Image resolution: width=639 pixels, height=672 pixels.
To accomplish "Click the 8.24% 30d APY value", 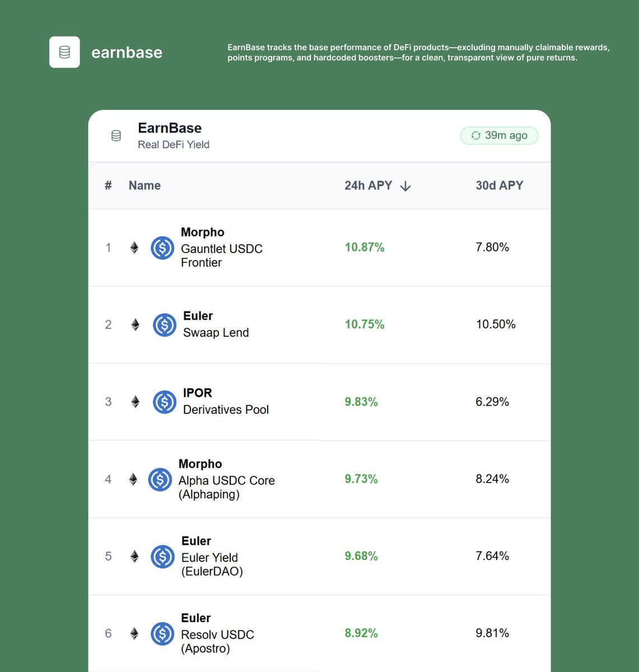I will click(492, 479).
